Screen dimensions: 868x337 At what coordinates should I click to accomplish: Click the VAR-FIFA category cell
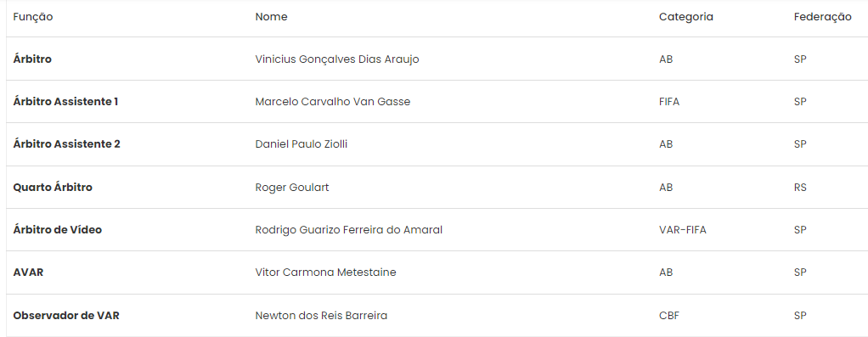683,230
